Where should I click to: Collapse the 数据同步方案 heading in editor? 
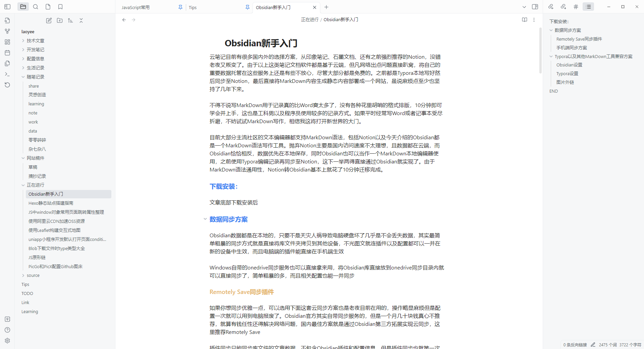[205, 219]
